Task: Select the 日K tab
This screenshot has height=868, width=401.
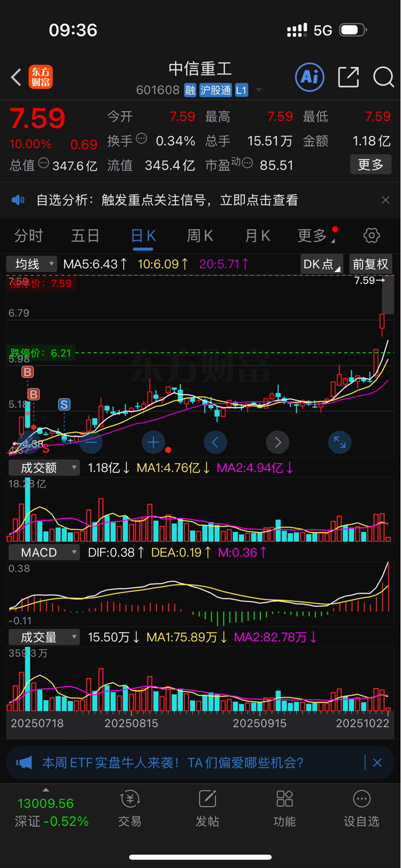Action: [x=143, y=236]
